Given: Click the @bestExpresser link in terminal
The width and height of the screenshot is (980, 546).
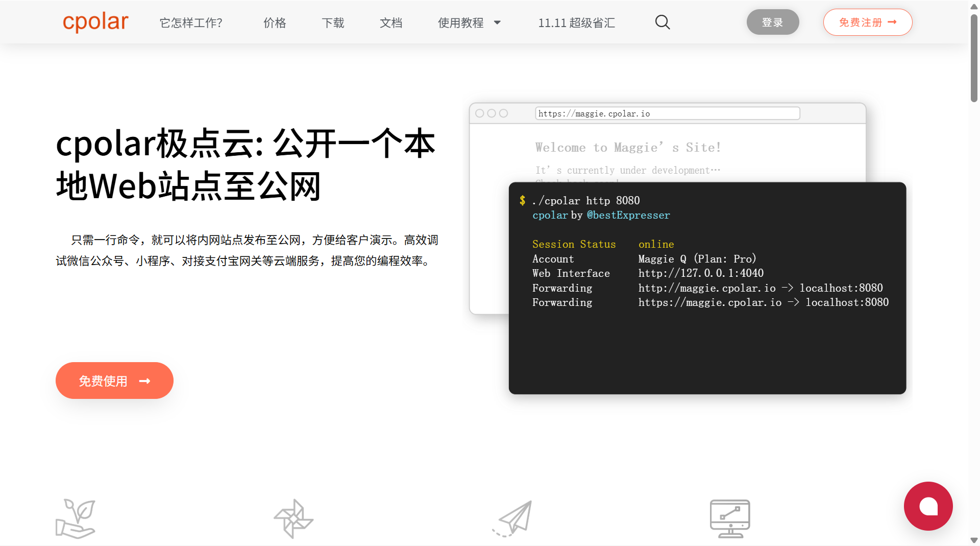Looking at the screenshot, I should tap(628, 215).
